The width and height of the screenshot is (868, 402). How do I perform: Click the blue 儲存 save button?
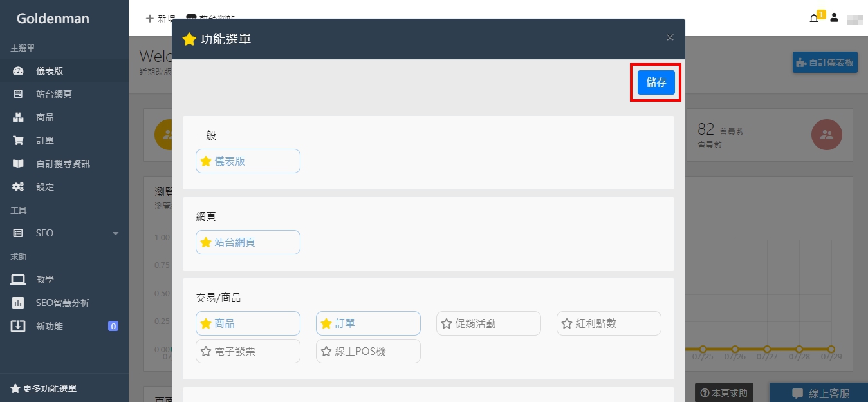tap(656, 82)
